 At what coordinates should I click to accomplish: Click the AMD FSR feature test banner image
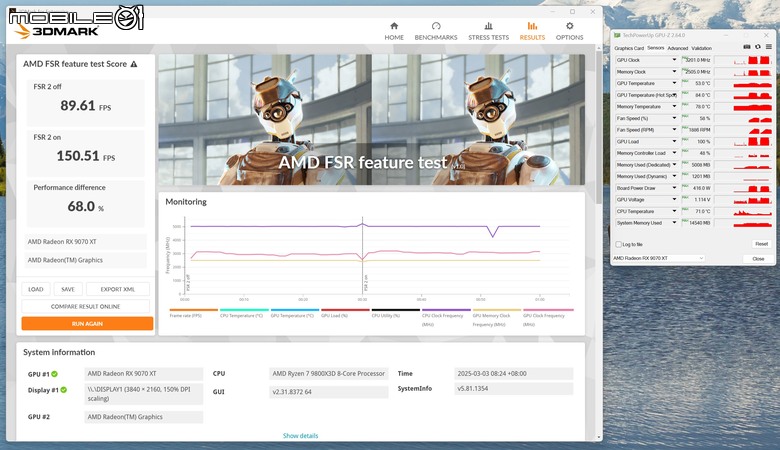point(372,119)
